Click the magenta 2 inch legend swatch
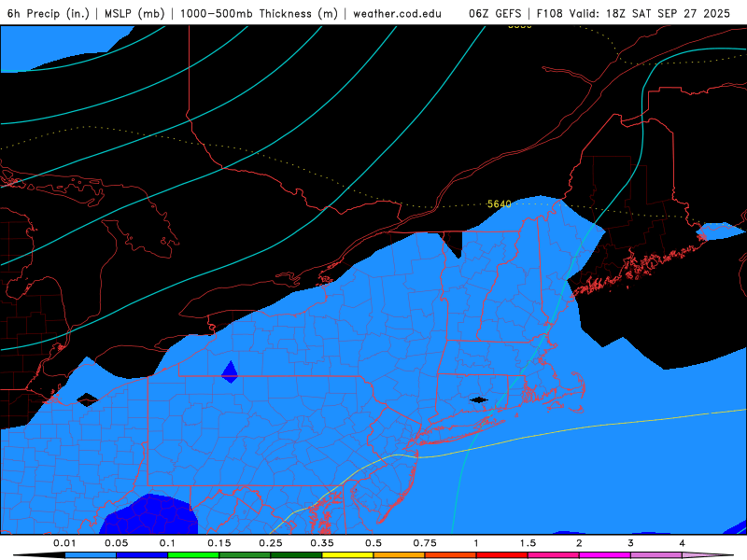Viewport: 747px width, 560px height. tap(605, 555)
